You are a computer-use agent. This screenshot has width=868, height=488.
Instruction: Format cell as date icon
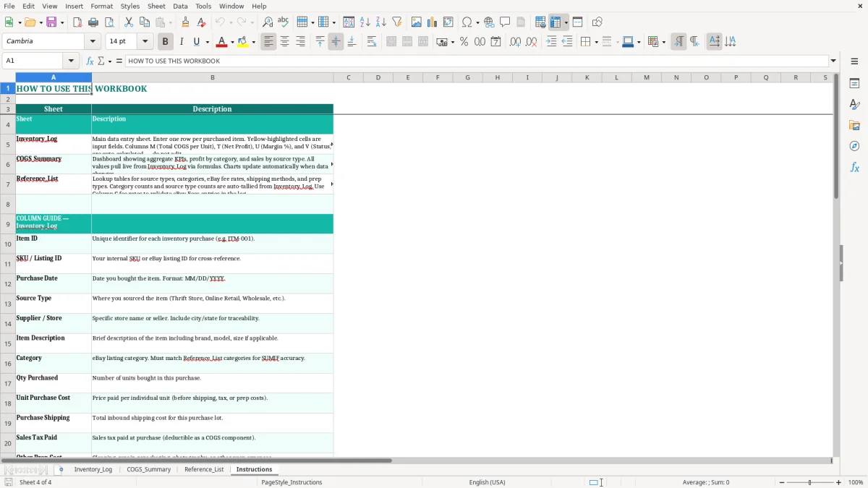pos(495,42)
